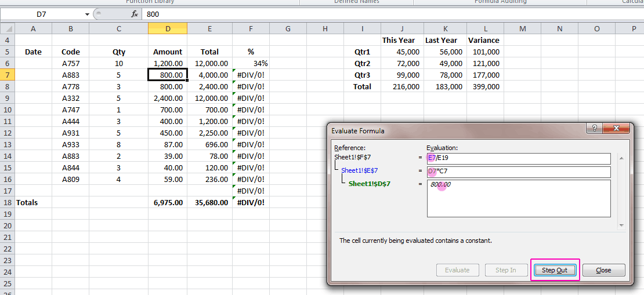Click the Insert Function fx icon
Viewport: 644px width, 295px height.
tap(135, 14)
